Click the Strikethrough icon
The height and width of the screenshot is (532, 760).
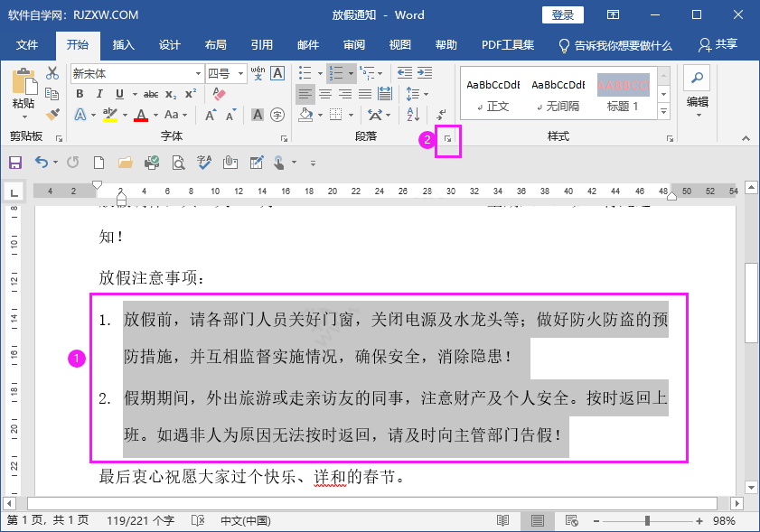(x=151, y=93)
